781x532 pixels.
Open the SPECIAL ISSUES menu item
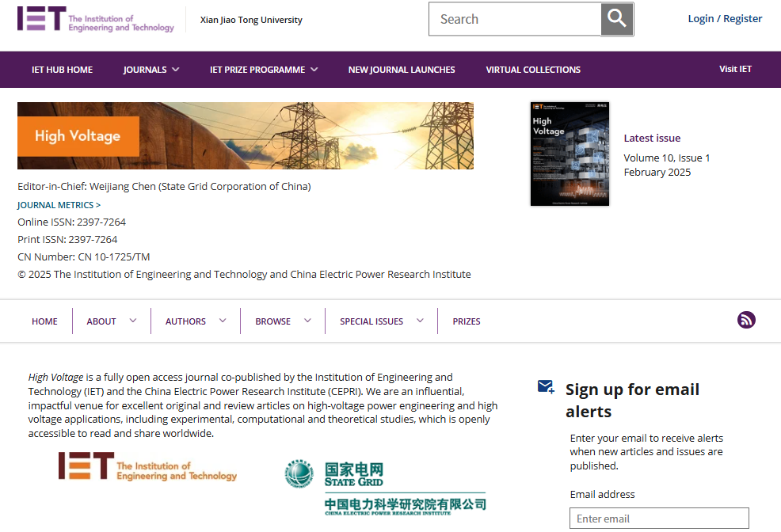coord(371,321)
